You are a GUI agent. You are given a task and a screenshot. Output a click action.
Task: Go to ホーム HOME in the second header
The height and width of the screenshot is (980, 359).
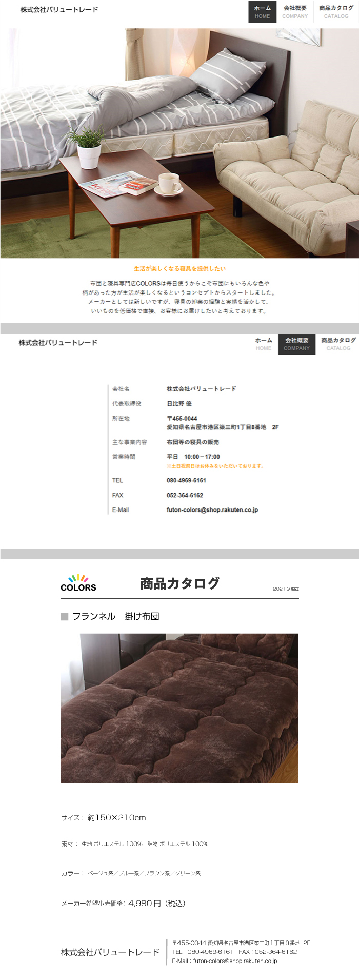tap(264, 344)
